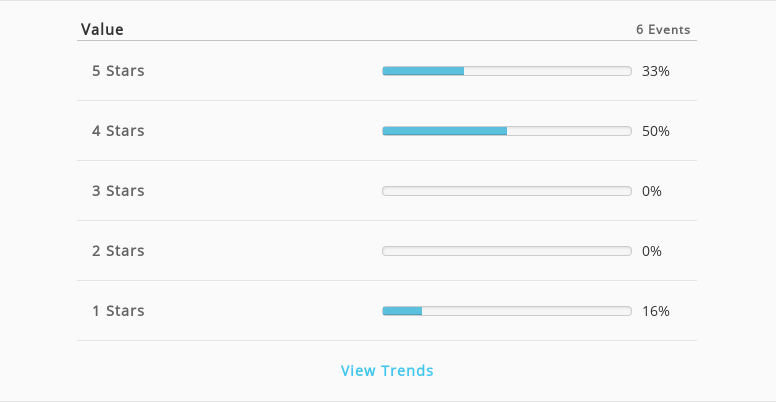Select the 5 Stars row label
This screenshot has width=776, height=402.
[118, 71]
